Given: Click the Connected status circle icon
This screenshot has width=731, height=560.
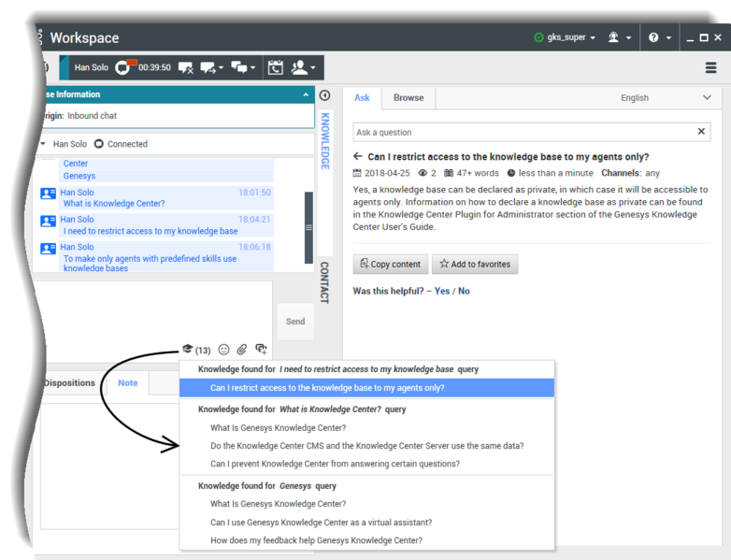Looking at the screenshot, I should pyautogui.click(x=98, y=144).
